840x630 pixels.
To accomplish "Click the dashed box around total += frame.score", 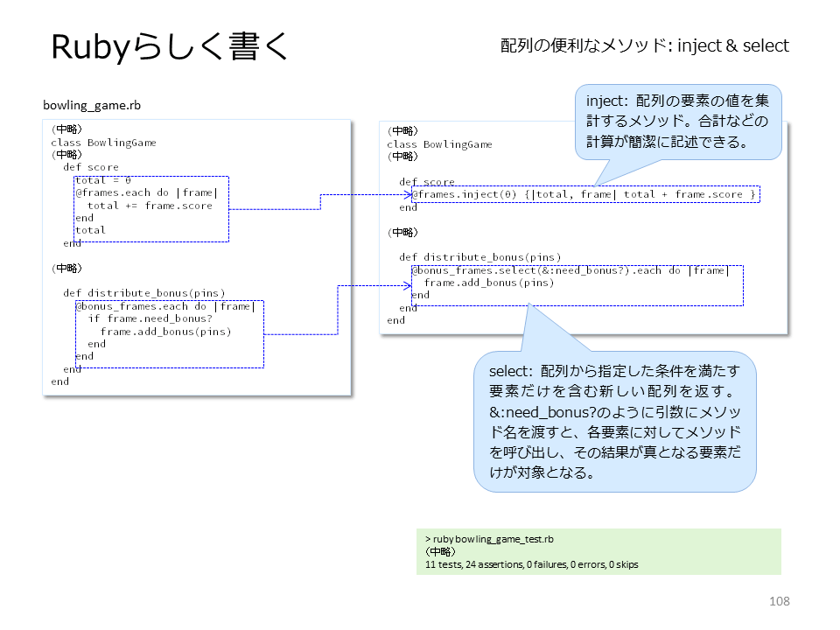I will click(x=151, y=209).
